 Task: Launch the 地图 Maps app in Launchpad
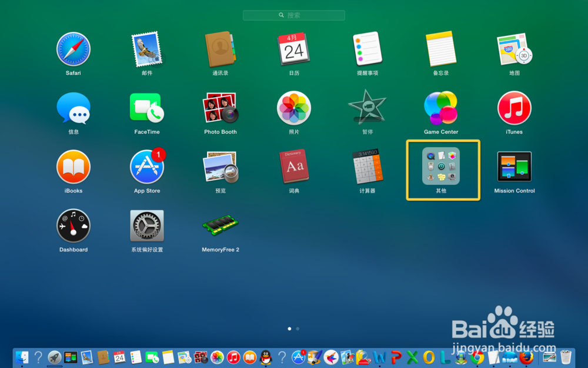514,49
